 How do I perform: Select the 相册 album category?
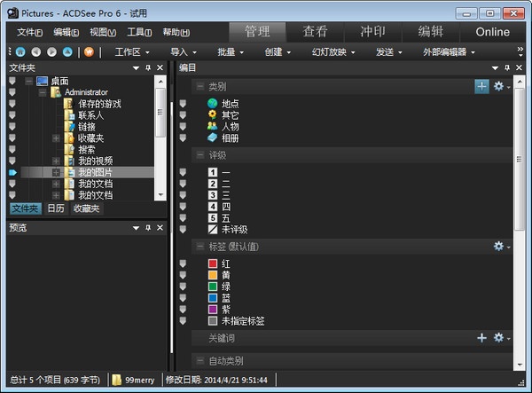(213, 138)
